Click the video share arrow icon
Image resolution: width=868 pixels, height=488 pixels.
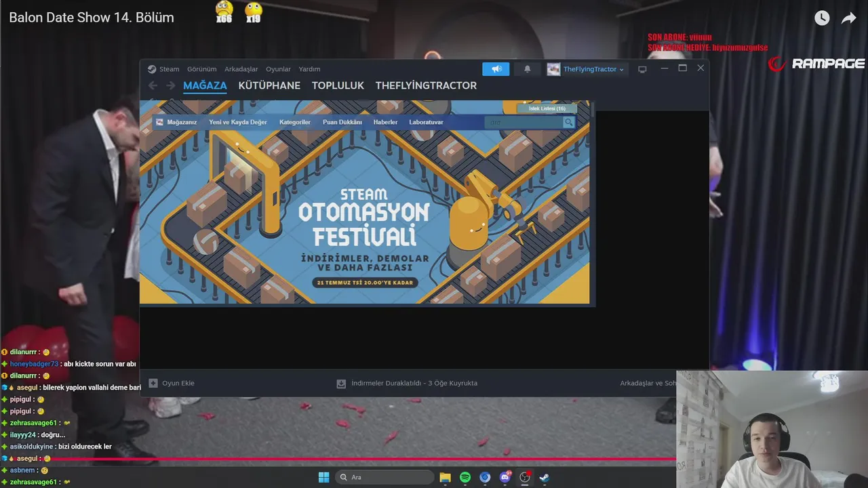tap(849, 18)
